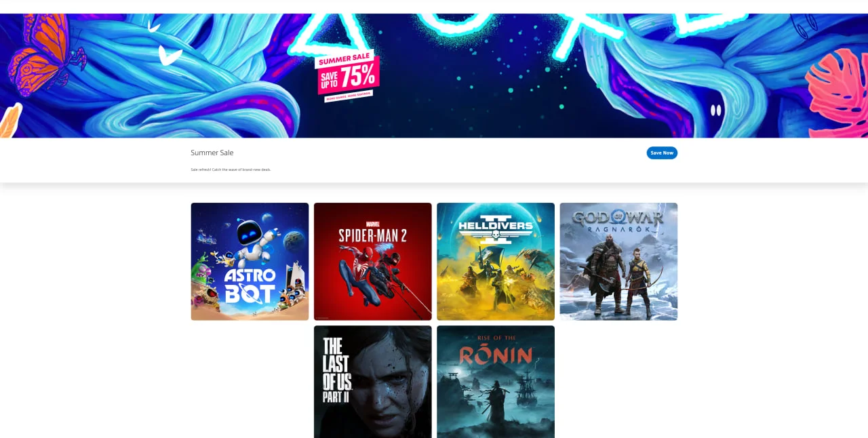Click the Save Now button
This screenshot has height=438, width=868.
[661, 153]
